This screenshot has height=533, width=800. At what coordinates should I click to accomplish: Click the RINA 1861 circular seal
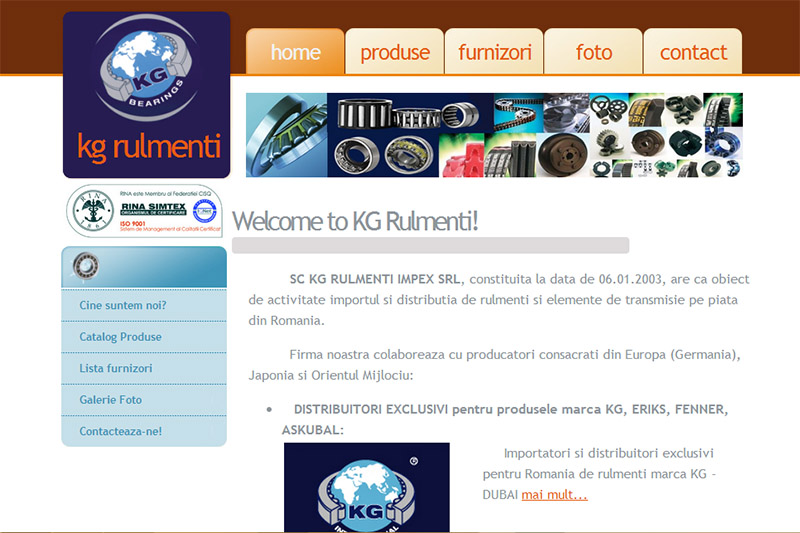93,210
